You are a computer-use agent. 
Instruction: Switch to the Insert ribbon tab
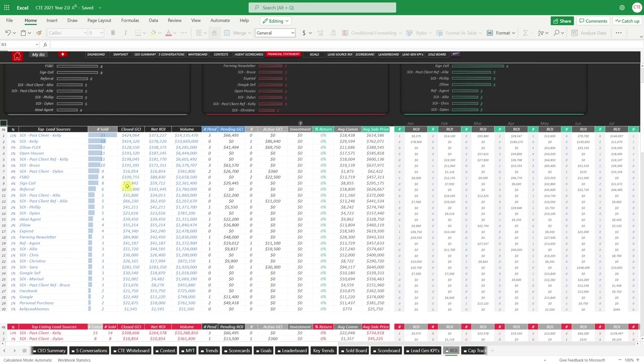coord(52,21)
